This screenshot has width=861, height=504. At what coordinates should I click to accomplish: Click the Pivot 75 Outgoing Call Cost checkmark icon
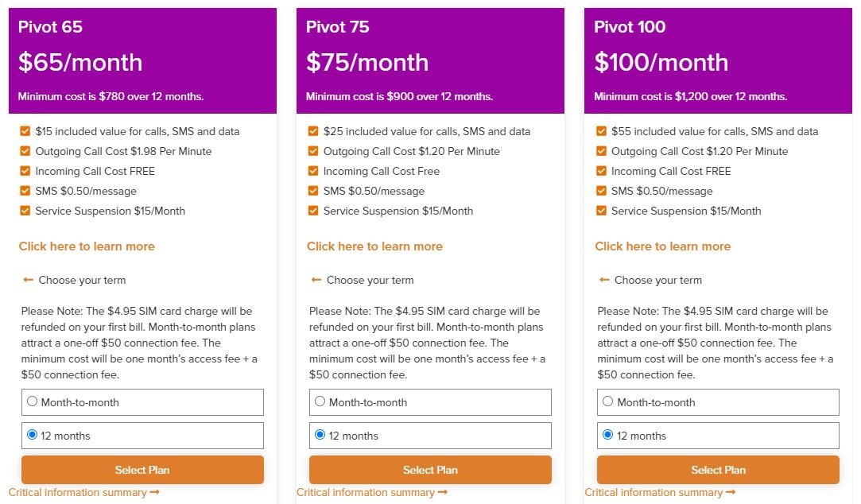click(313, 151)
